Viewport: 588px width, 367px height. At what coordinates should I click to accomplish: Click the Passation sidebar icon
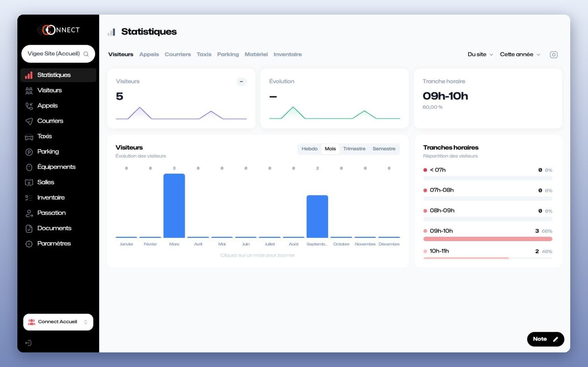[x=29, y=213]
